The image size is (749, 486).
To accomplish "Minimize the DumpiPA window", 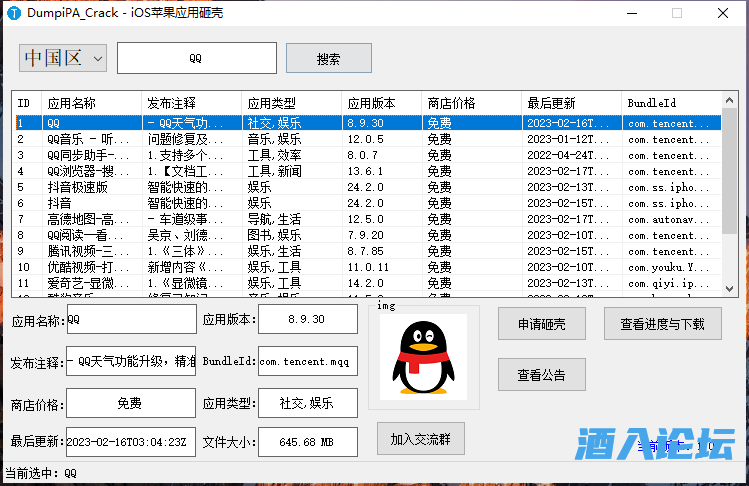I will point(632,13).
